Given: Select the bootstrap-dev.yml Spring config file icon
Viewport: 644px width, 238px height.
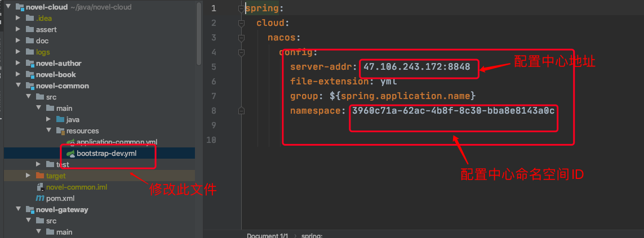Looking at the screenshot, I should (71, 154).
